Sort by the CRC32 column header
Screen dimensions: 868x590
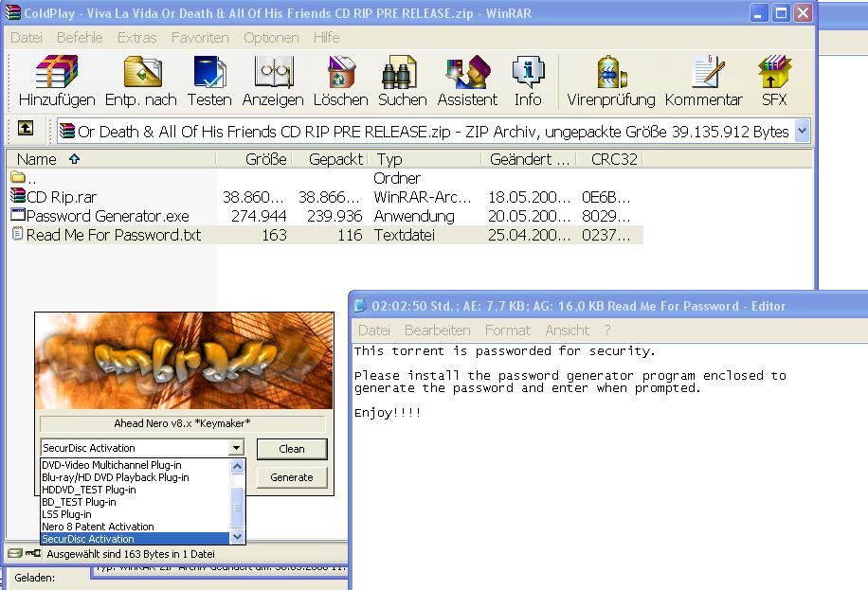point(609,159)
